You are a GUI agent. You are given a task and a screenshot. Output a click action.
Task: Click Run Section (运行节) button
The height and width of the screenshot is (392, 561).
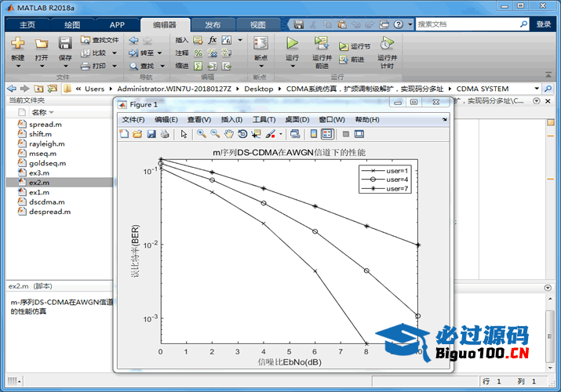click(355, 46)
